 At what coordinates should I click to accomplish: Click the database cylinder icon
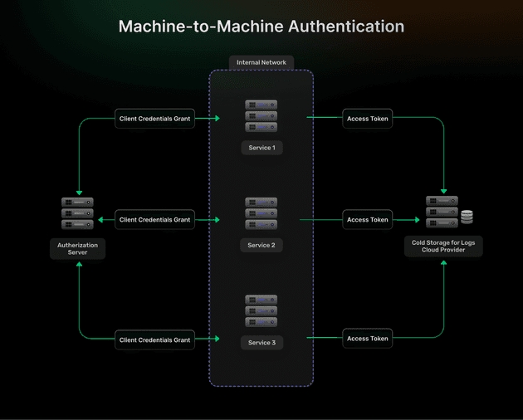pos(467,217)
